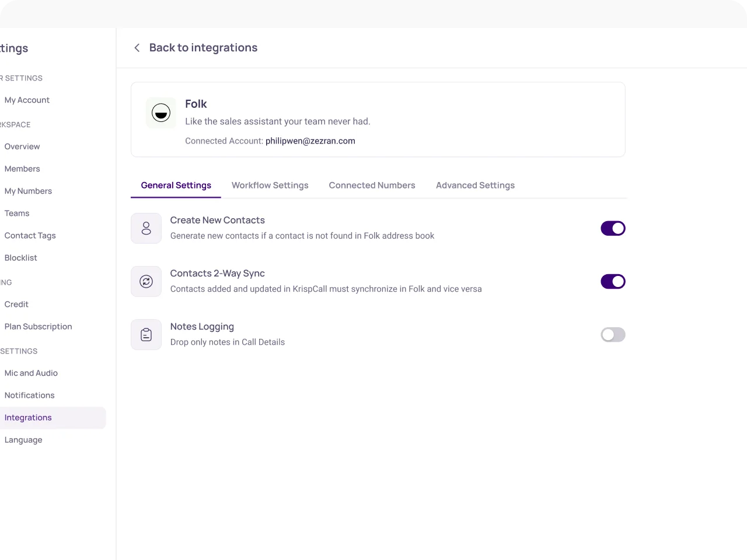Click Back to integrations link
This screenshot has height=560, width=747.
pyautogui.click(x=203, y=48)
